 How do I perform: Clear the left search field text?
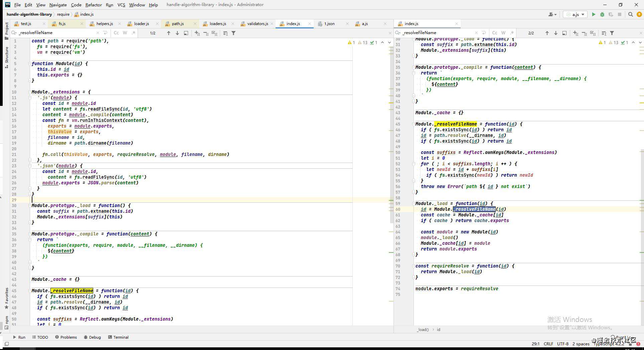point(98,33)
